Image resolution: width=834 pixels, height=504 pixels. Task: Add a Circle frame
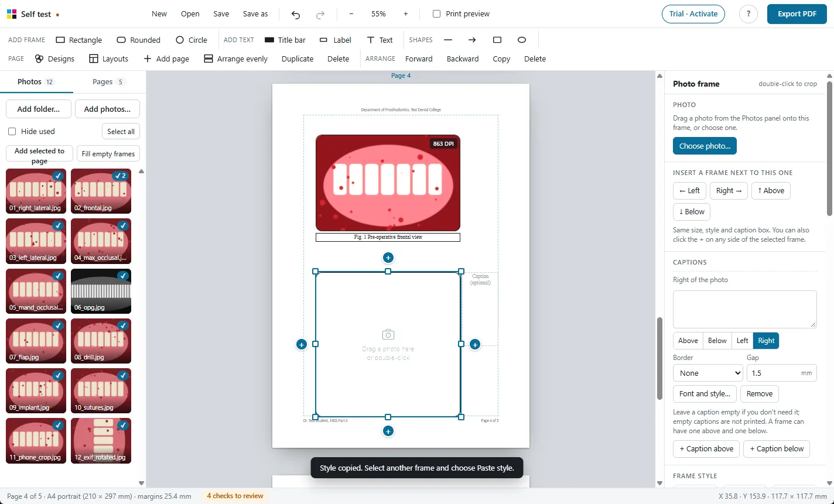pyautogui.click(x=192, y=40)
